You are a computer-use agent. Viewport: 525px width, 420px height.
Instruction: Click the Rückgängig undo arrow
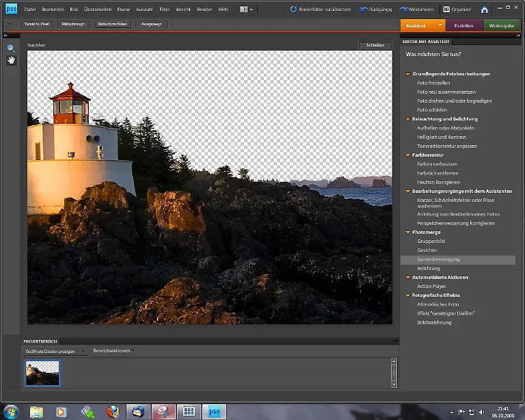(x=362, y=10)
